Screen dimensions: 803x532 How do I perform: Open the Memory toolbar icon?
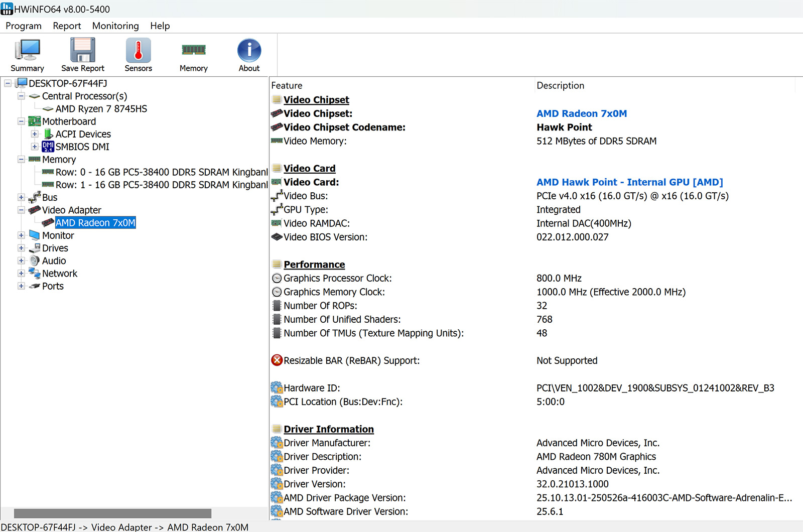pos(194,50)
